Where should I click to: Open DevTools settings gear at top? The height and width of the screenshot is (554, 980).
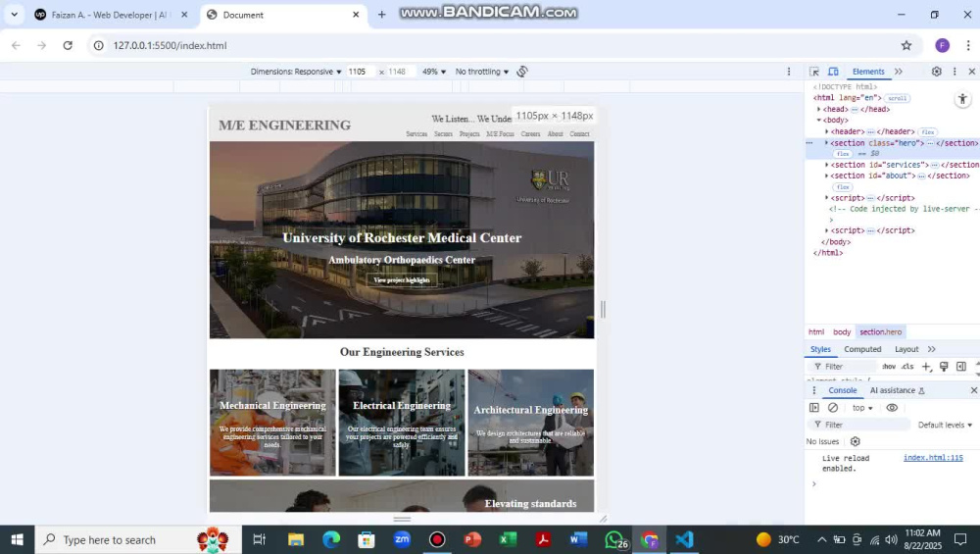[936, 72]
